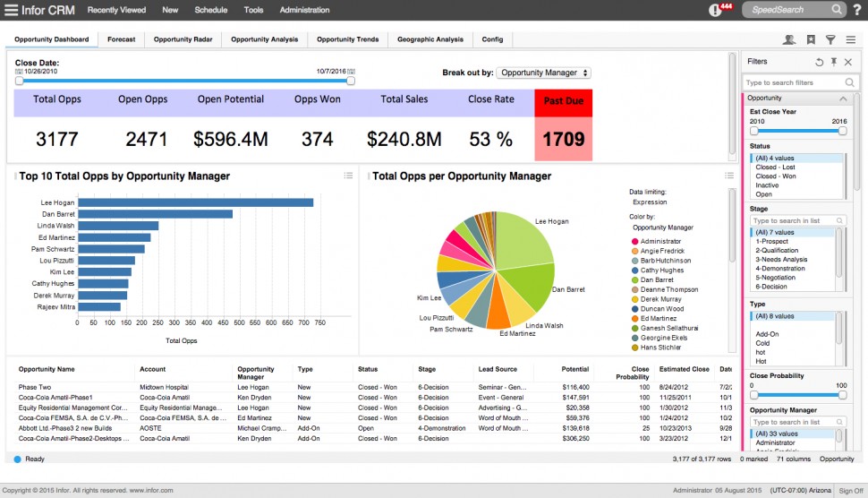868x498 pixels.
Task: Click magnifier in Stage list search
Action: (x=839, y=220)
